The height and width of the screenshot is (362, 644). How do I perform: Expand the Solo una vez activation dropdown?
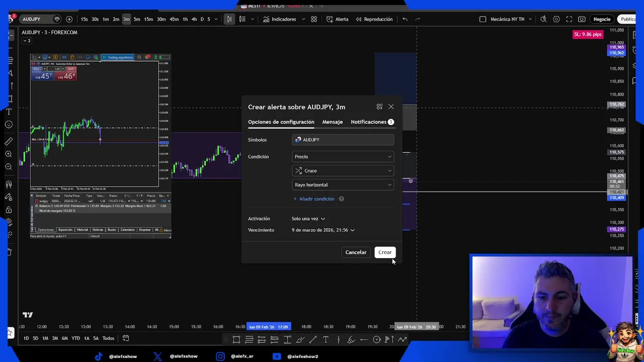click(x=308, y=219)
